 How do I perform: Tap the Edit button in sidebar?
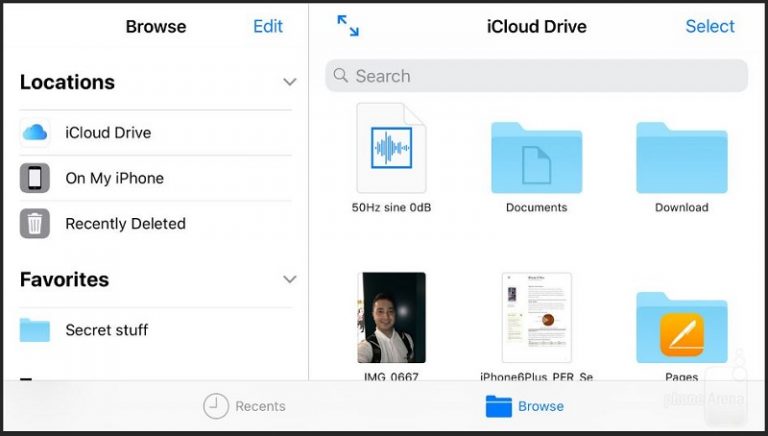(268, 27)
